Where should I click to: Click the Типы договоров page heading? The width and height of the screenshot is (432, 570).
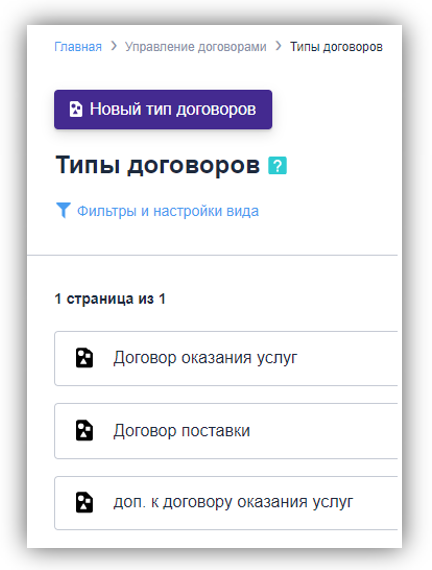point(157,165)
